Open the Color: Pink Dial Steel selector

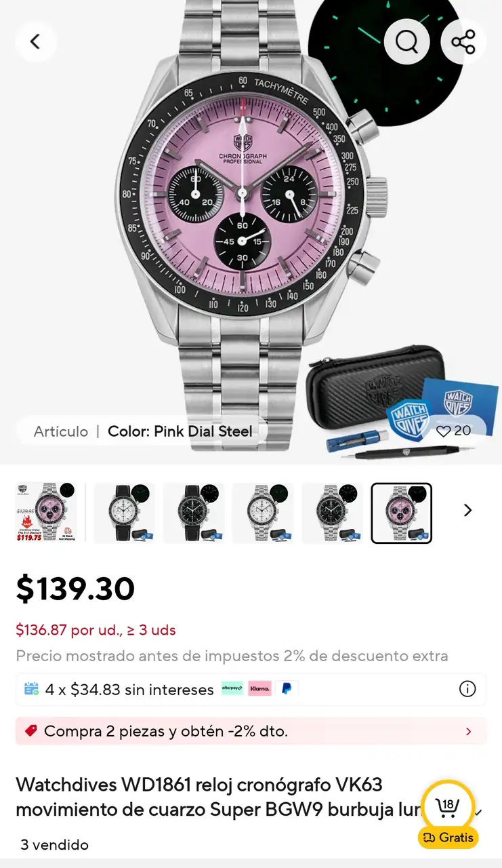pyautogui.click(x=142, y=431)
